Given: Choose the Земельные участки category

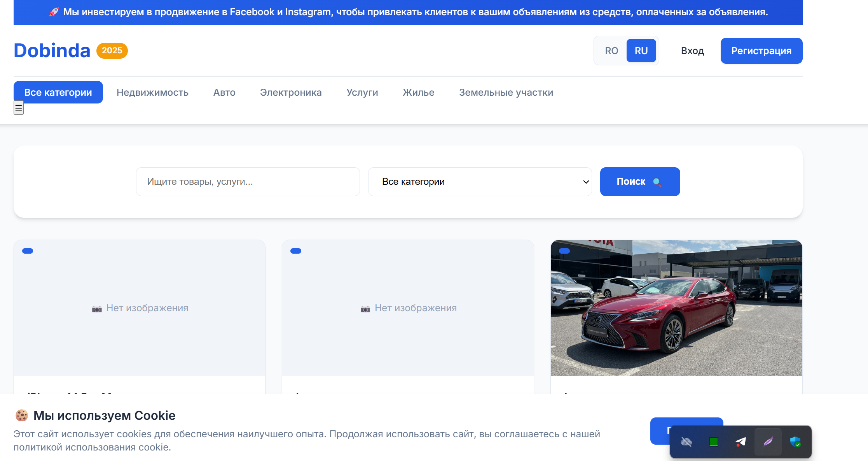Looking at the screenshot, I should pos(506,92).
